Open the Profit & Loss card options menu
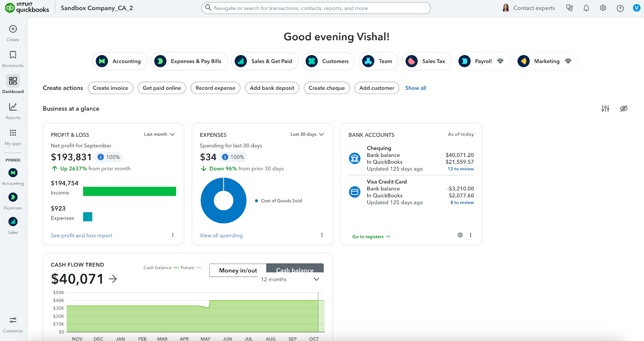The image size is (644, 341). coord(173,235)
